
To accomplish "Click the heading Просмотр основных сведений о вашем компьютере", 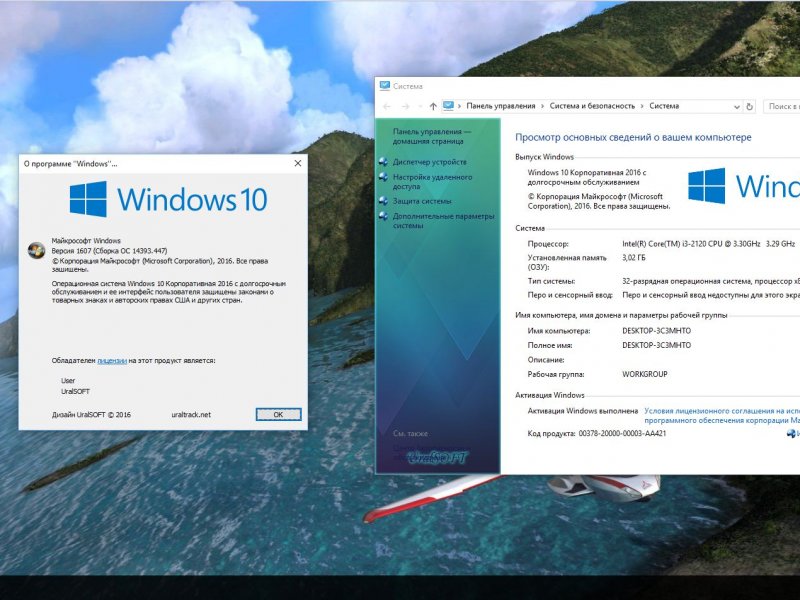I will (633, 137).
